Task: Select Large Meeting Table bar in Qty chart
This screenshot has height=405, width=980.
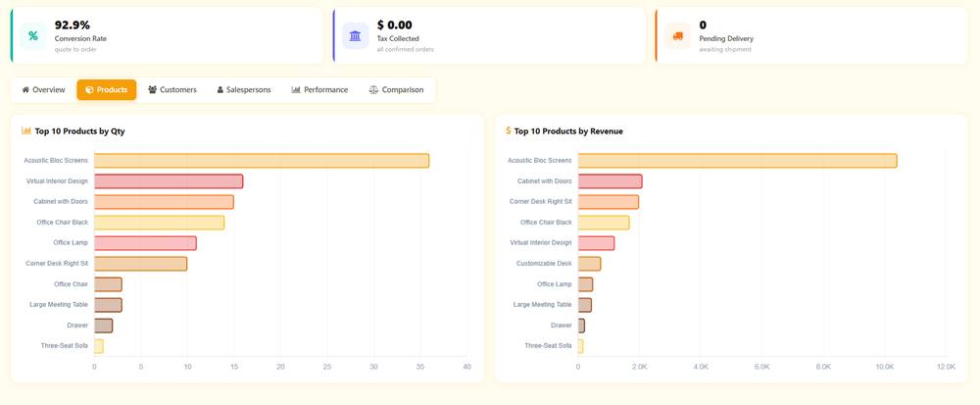Action: 108,305
